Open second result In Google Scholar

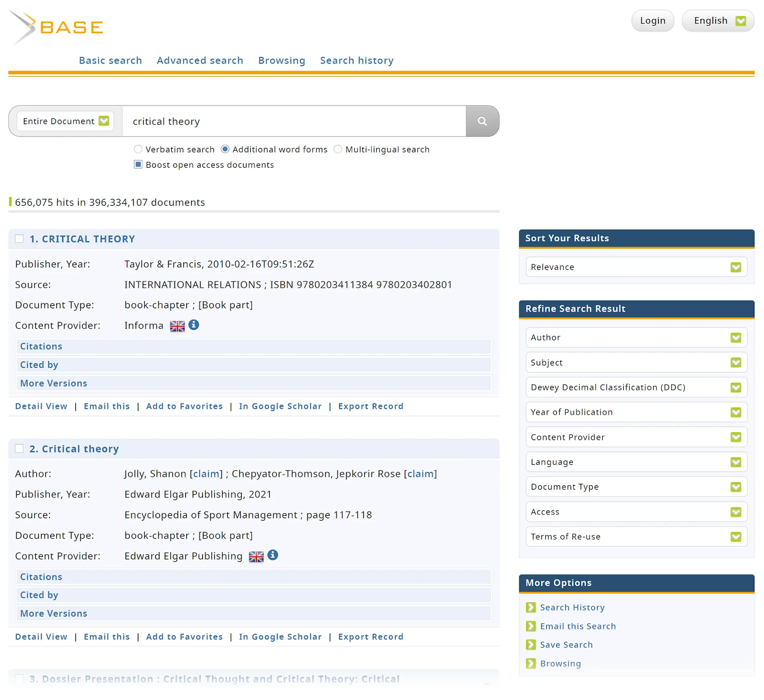tap(280, 637)
